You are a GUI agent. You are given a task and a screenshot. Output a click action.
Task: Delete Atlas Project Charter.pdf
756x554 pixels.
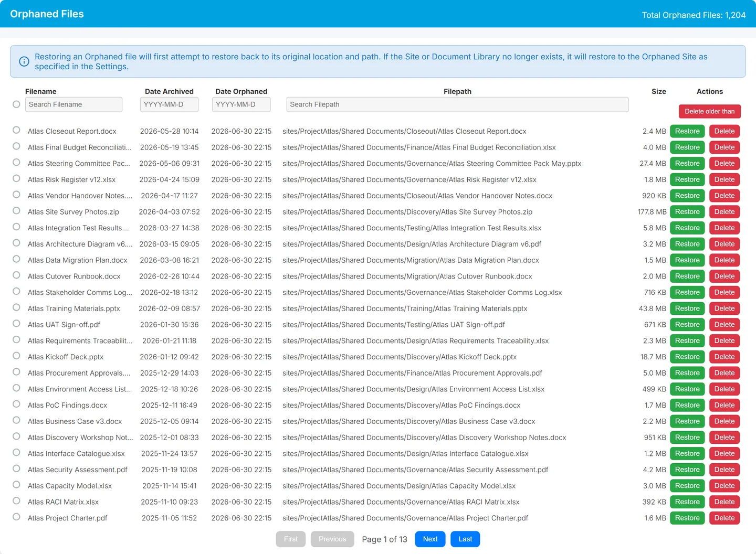724,518
